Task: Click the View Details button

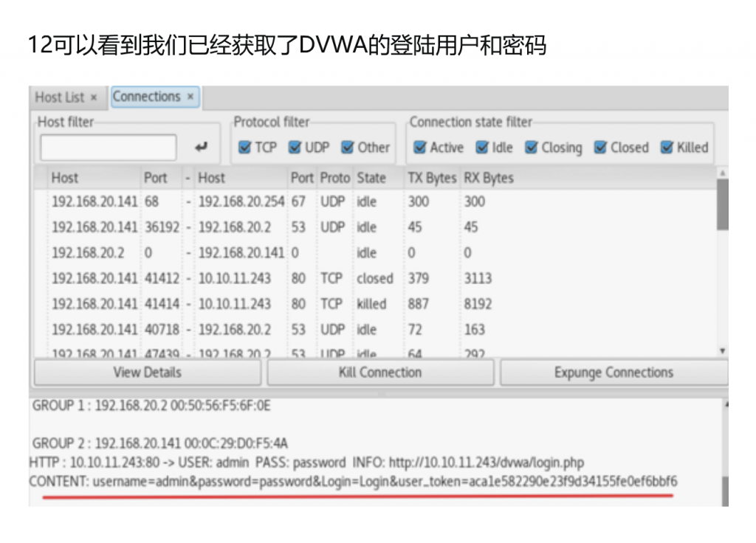Action: [x=148, y=373]
